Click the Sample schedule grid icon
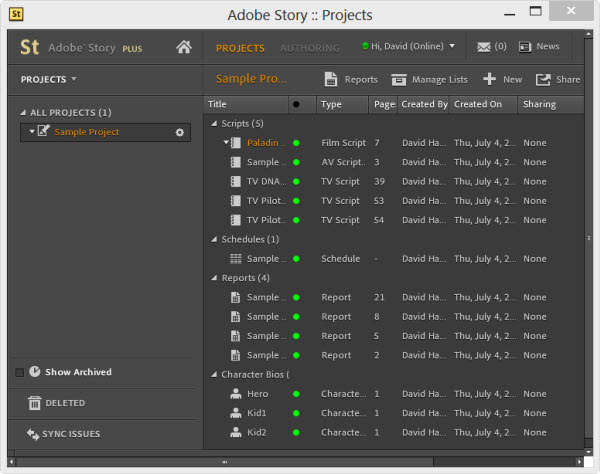The image size is (600, 474). pos(236,259)
